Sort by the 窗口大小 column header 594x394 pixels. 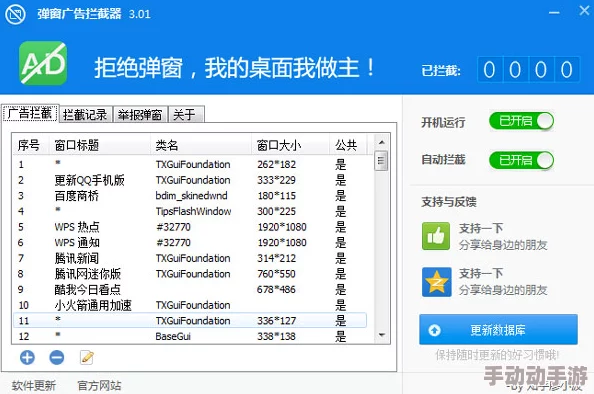pyautogui.click(x=290, y=145)
